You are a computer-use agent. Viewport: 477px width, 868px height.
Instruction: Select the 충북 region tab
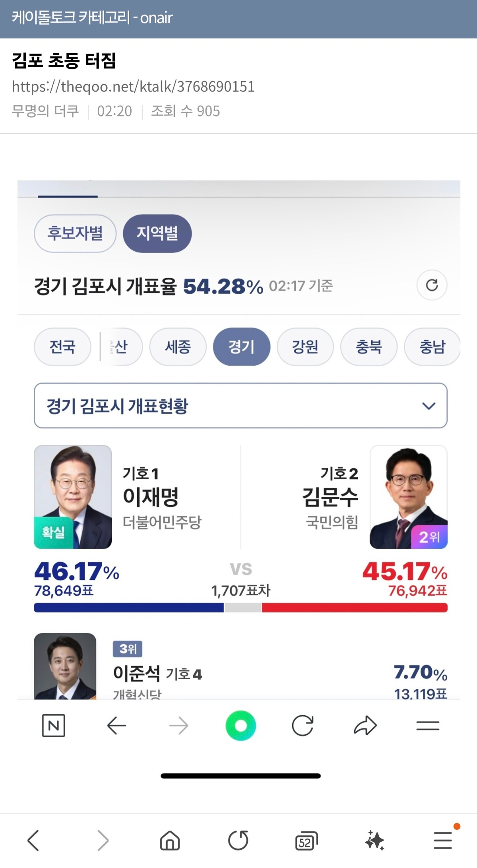368,347
